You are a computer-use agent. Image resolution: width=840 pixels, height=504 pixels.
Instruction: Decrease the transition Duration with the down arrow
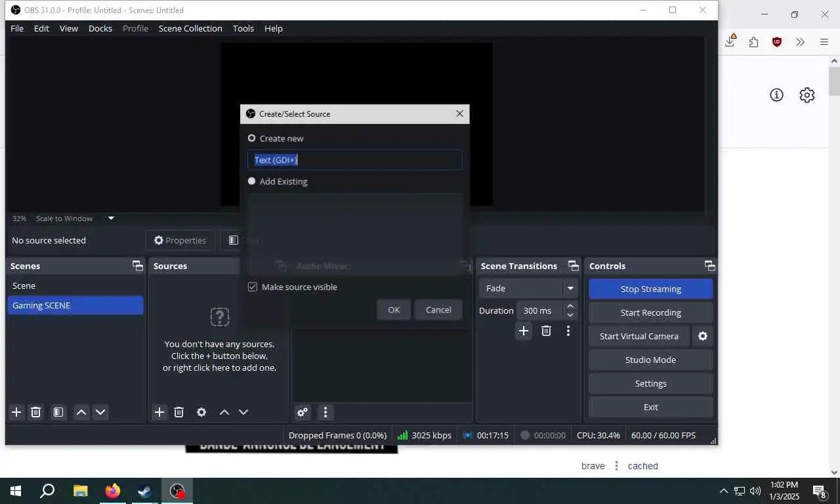click(570, 315)
